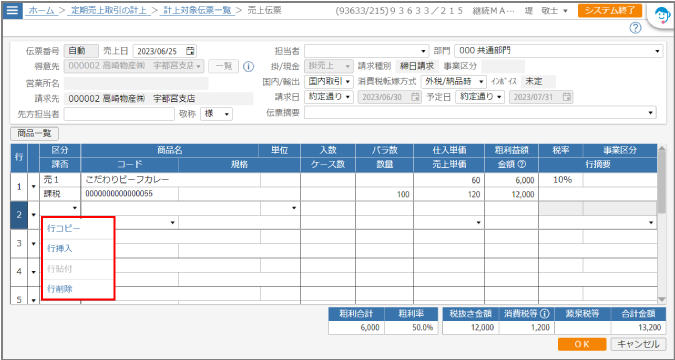Click the システム終了 button
The height and width of the screenshot is (360, 675).
click(x=610, y=10)
